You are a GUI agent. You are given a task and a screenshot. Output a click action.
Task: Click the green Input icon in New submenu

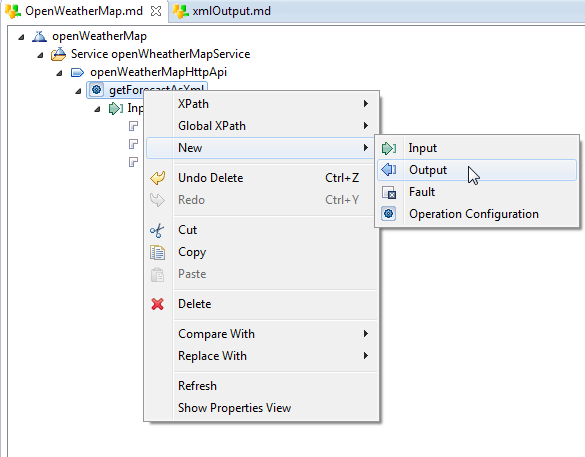click(x=389, y=148)
